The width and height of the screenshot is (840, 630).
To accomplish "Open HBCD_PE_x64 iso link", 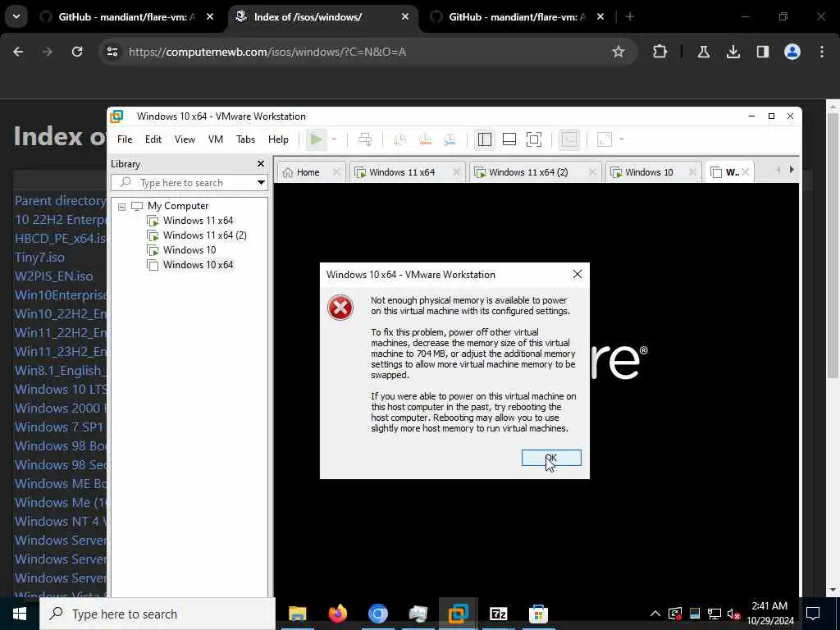I will click(x=60, y=239).
